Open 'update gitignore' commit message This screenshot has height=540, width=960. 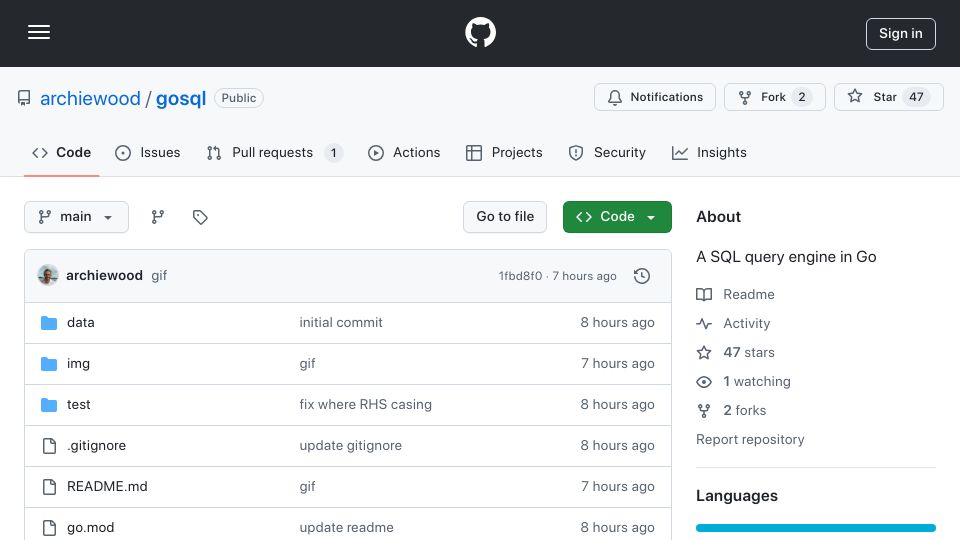(x=351, y=446)
